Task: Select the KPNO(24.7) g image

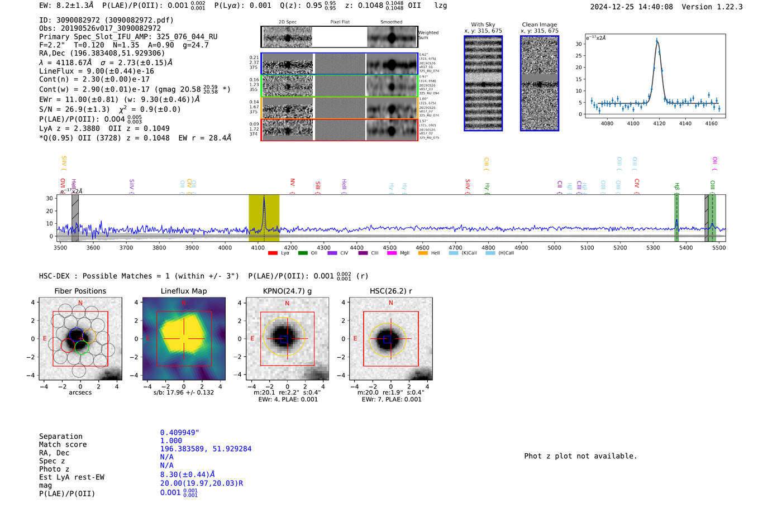Action: pyautogui.click(x=287, y=339)
